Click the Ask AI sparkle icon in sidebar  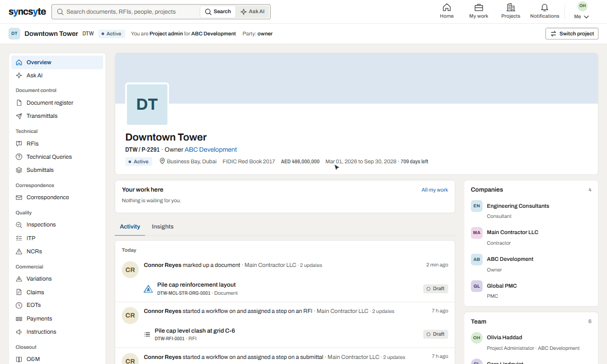(19, 75)
